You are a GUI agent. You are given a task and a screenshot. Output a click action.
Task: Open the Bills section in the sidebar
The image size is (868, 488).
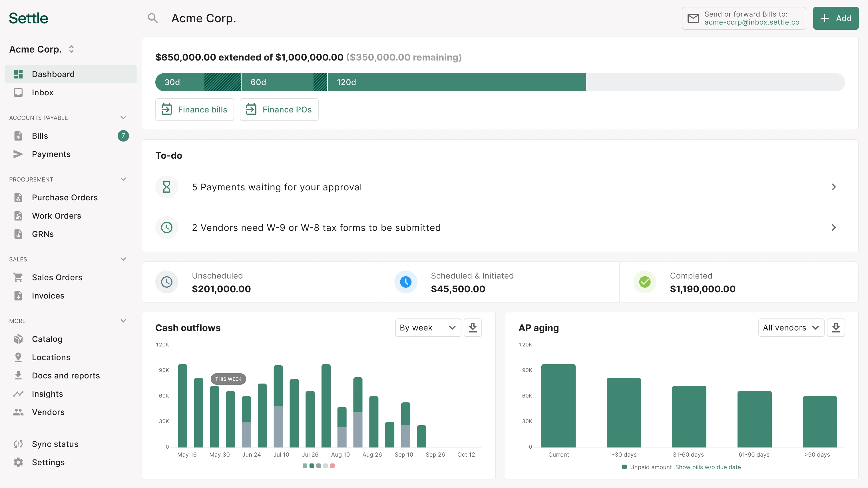tap(39, 136)
